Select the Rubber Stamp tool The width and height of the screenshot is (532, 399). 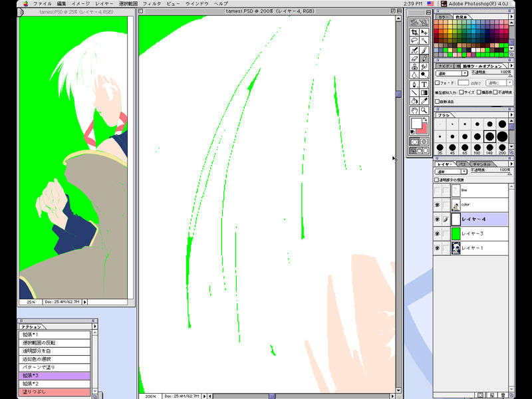414,67
